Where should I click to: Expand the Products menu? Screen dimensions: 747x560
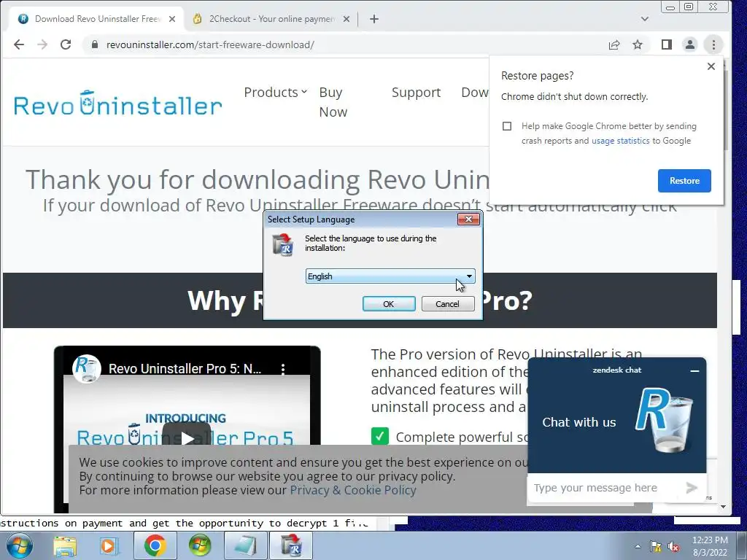(x=275, y=93)
